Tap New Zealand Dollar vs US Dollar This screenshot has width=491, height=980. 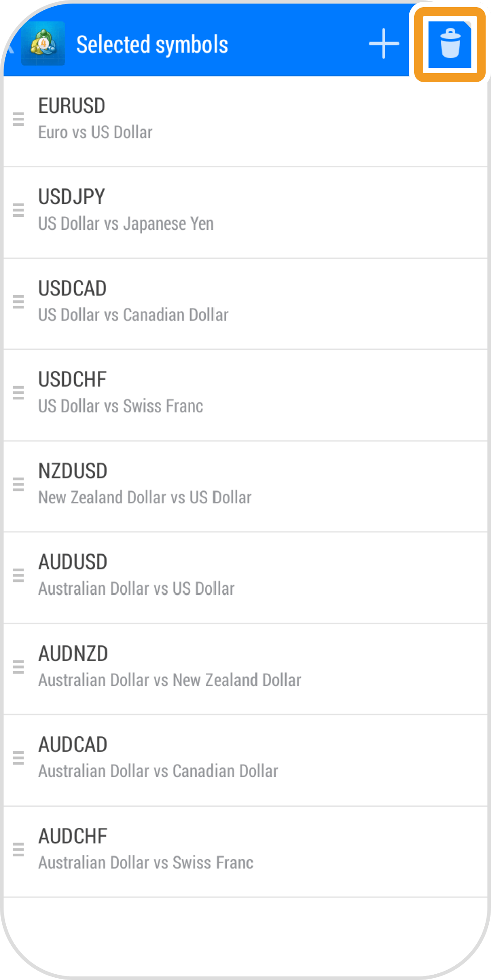(145, 498)
